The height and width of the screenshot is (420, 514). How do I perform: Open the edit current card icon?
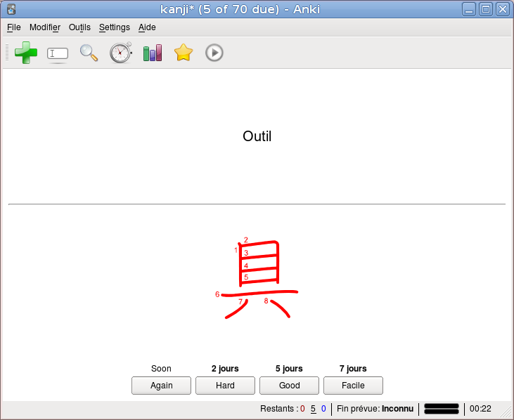(58, 53)
